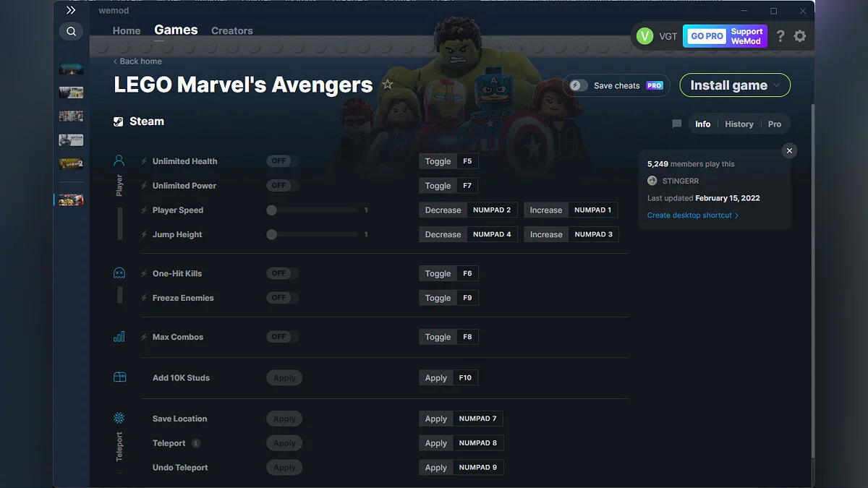
Task: Click the PRO badge beside Save cheats
Action: tap(655, 85)
